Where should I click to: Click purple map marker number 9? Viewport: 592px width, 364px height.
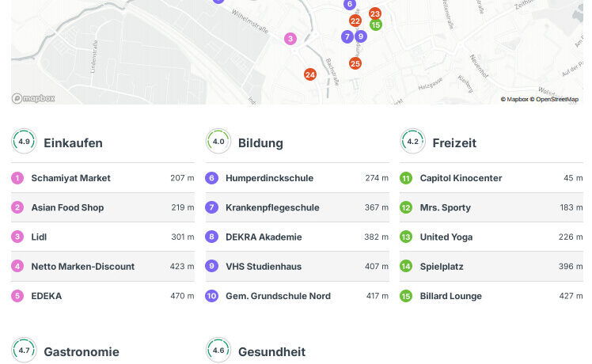361,36
